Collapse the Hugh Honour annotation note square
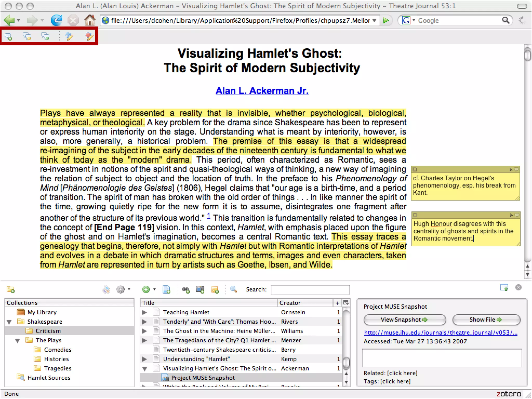Image resolution: width=532 pixels, height=399 pixels. click(415, 215)
